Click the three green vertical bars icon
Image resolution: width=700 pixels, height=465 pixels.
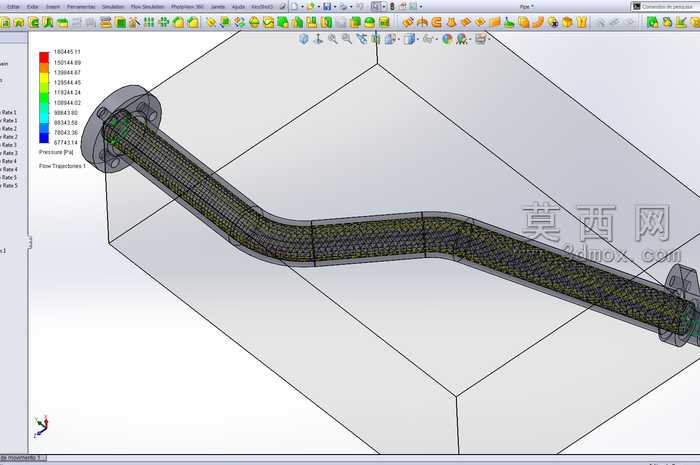(x=149, y=22)
